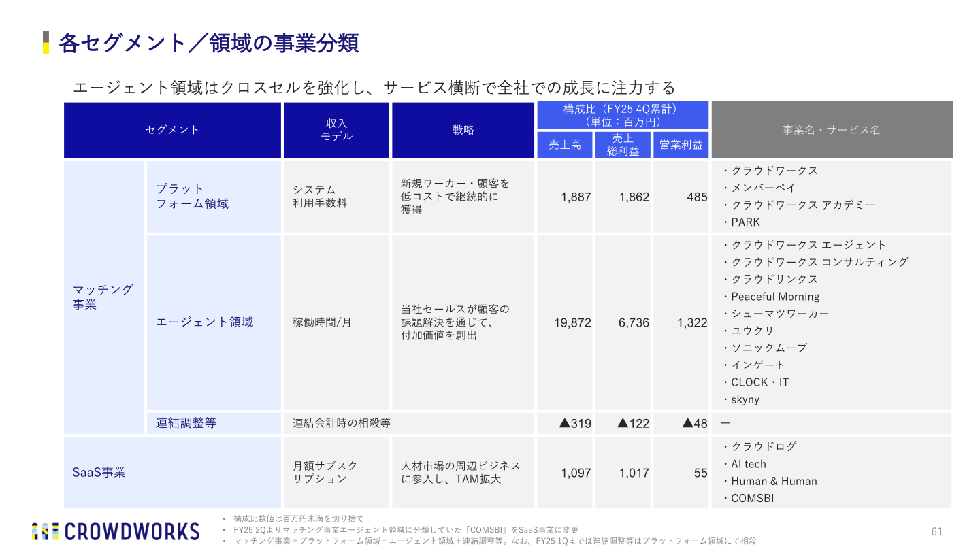Click the value 1,887
Image resolution: width=980 pixels, height=551 pixels.
[x=576, y=197]
